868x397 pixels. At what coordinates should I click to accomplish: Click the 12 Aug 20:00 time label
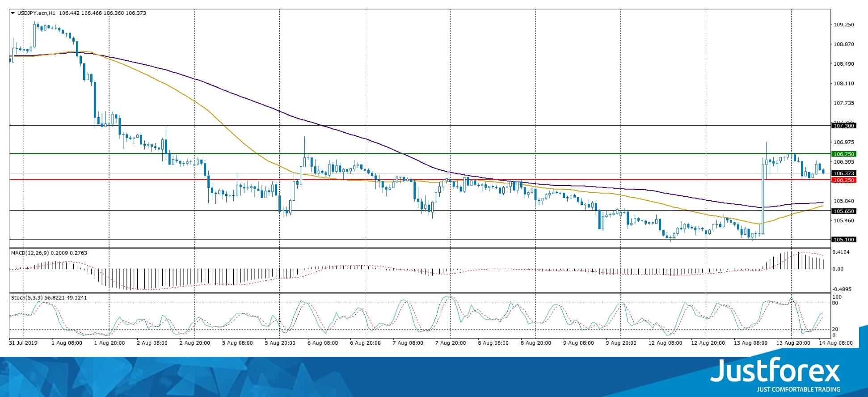click(708, 343)
